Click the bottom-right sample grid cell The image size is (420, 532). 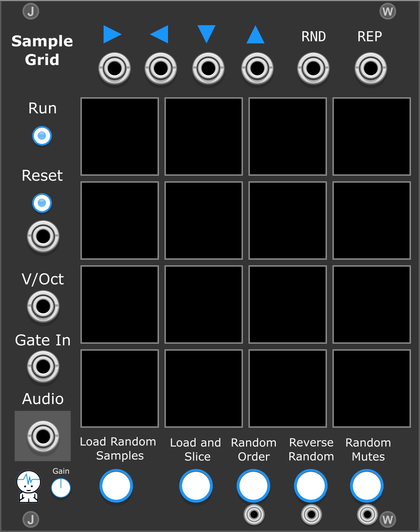click(372, 388)
